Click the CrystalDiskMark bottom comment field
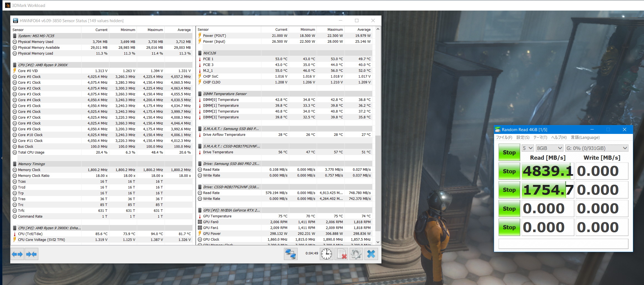Viewport: 644px width, 285px height. coord(563,244)
